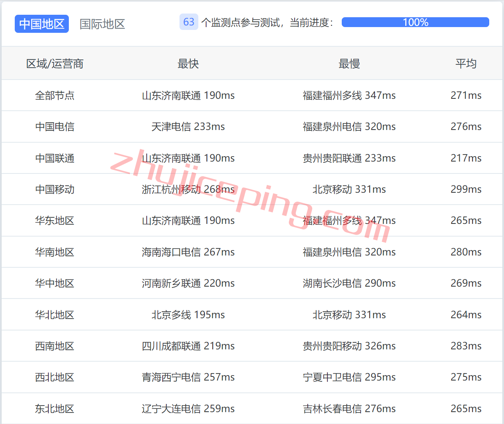Click the 最慢 column header
The width and height of the screenshot is (504, 424).
349,64
